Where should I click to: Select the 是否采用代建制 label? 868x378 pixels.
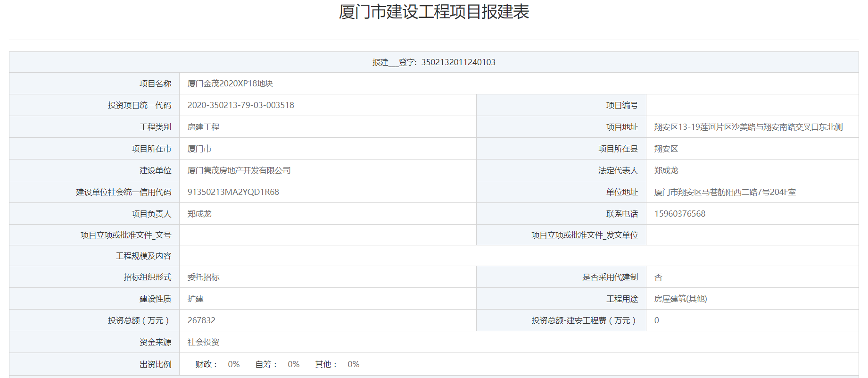610,277
